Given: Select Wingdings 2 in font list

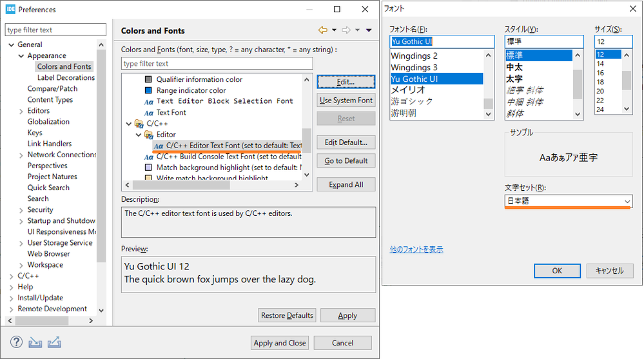Looking at the screenshot, I should pos(436,56).
